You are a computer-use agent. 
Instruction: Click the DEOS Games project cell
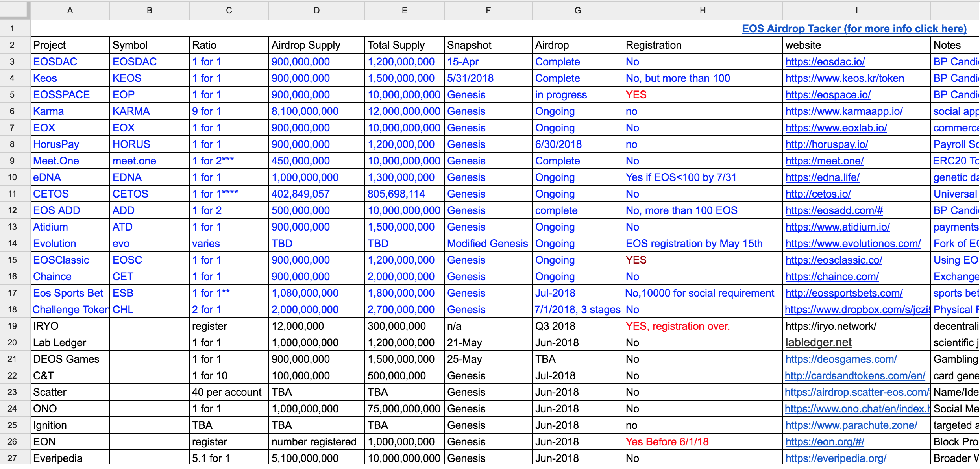(70, 359)
